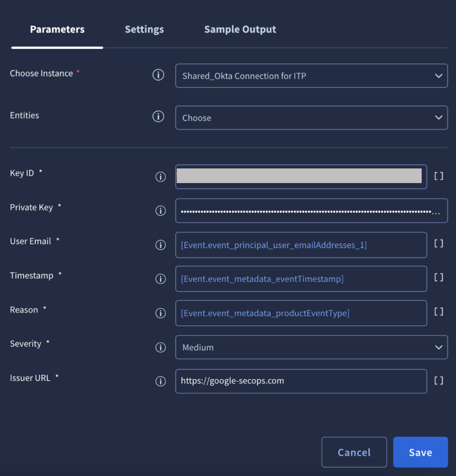Open placeholder brackets next to Key ID
Screen dimensions: 456x476
coord(438,175)
